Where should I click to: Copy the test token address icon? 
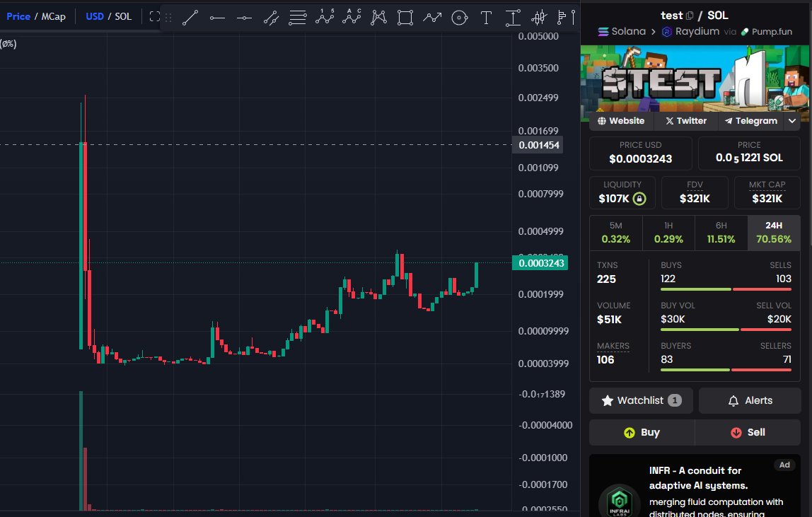coord(690,16)
